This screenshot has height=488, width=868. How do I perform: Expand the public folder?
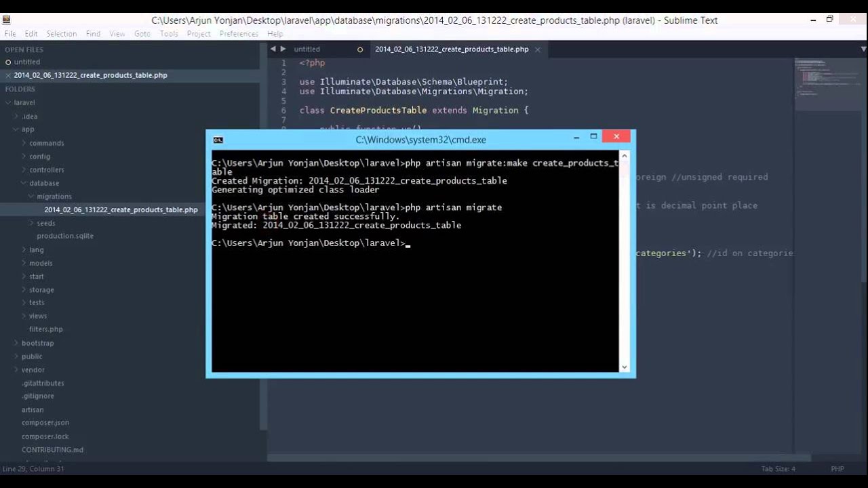point(16,357)
